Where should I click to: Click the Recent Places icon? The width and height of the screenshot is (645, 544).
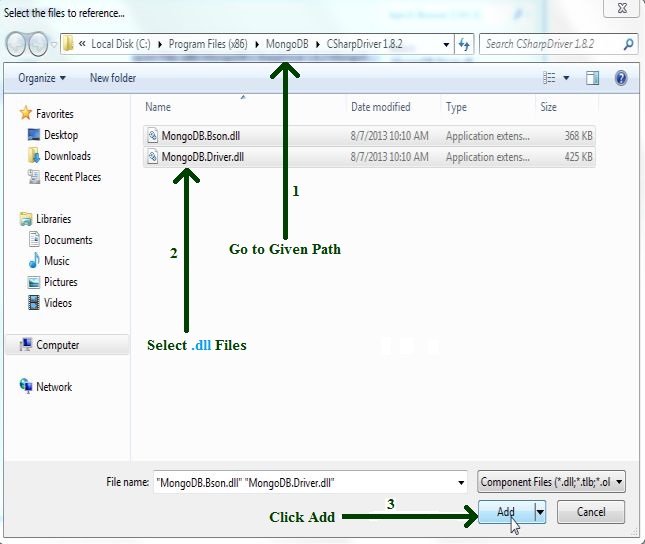click(x=34, y=177)
